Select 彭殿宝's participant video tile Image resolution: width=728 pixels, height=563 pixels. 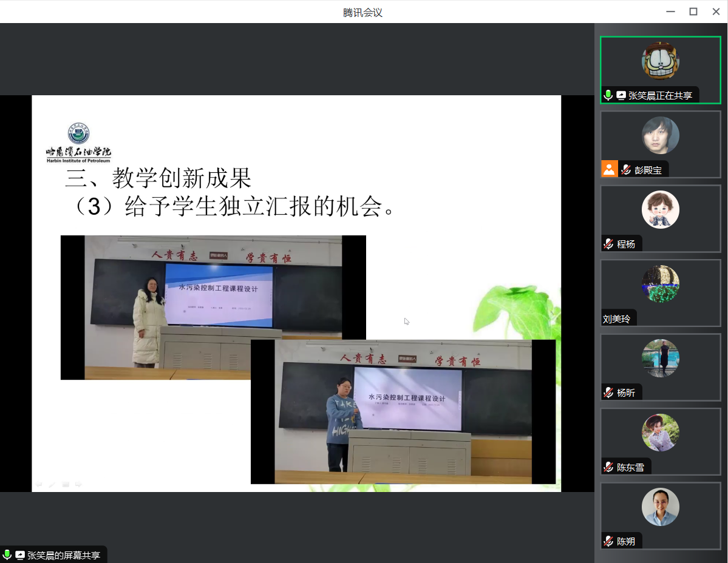[x=660, y=136]
